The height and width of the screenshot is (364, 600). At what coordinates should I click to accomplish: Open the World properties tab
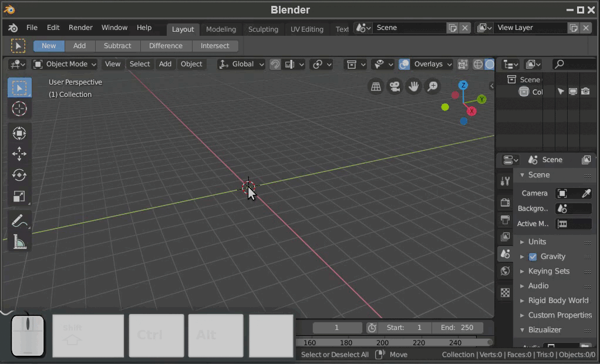pos(505,271)
